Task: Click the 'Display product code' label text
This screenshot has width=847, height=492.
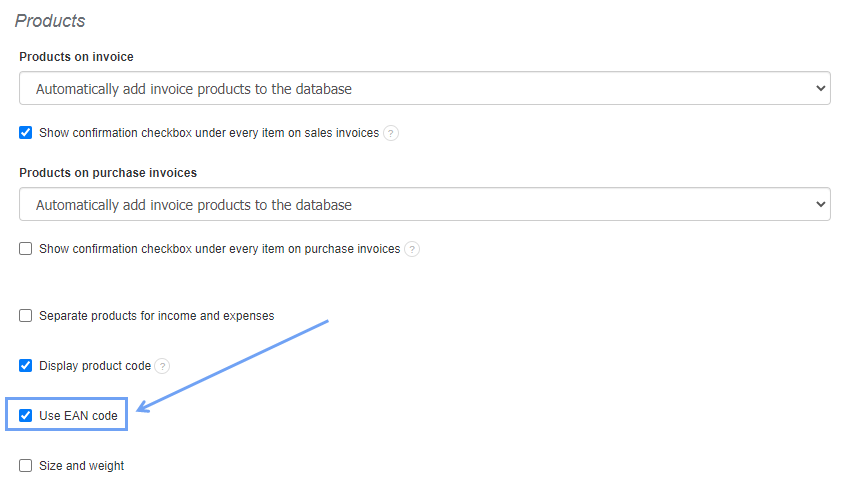Action: click(x=95, y=366)
